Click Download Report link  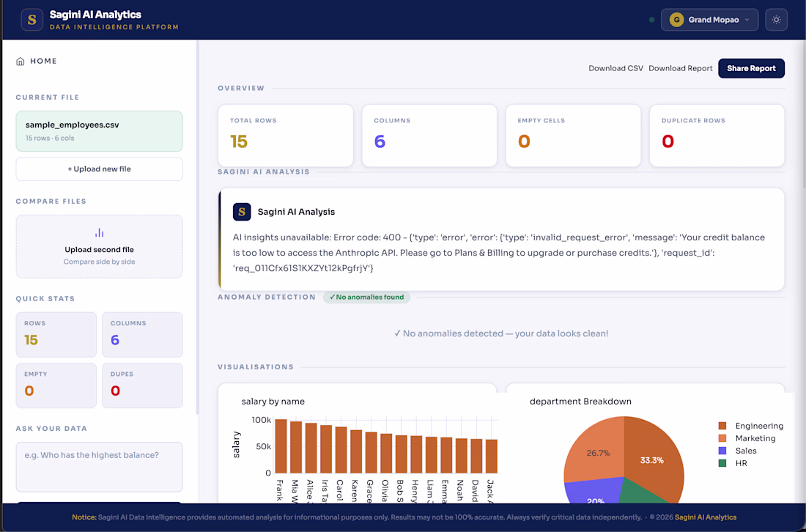[681, 68]
